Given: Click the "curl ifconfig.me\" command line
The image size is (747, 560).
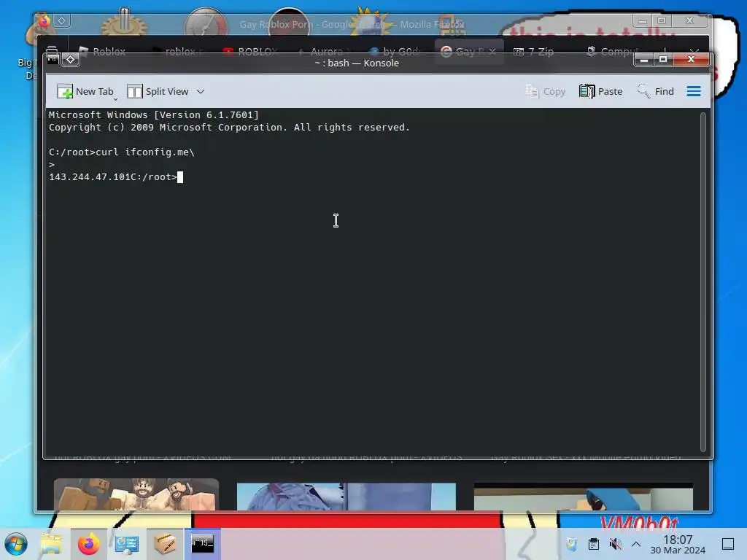Looking at the screenshot, I should (145, 152).
